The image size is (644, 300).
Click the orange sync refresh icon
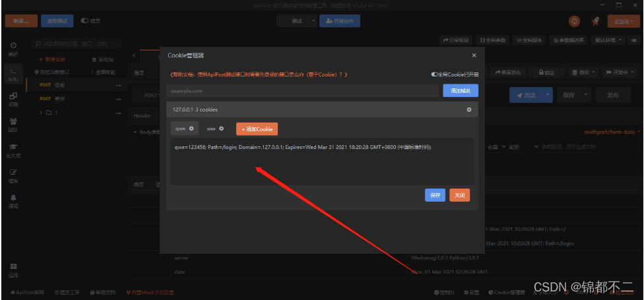pyautogui.click(x=574, y=21)
